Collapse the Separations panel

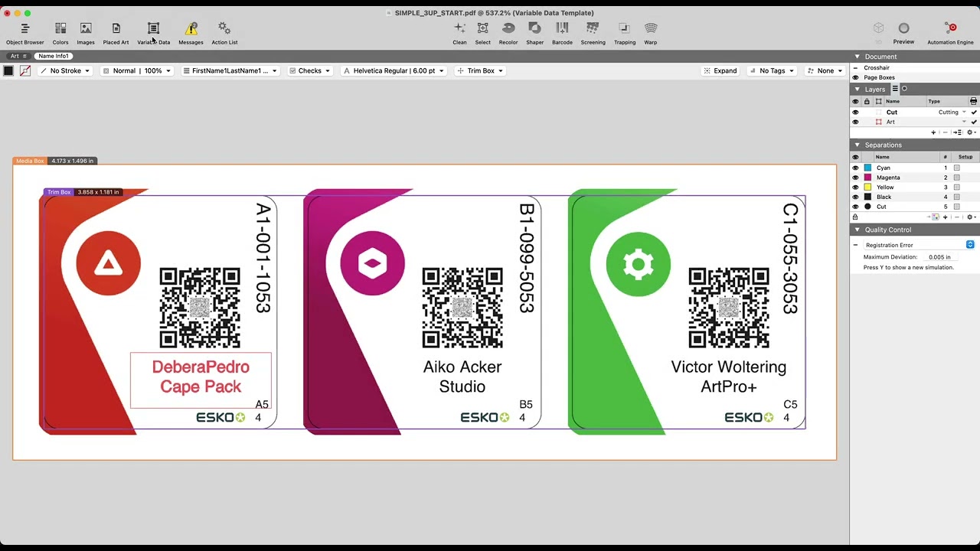pyautogui.click(x=857, y=145)
